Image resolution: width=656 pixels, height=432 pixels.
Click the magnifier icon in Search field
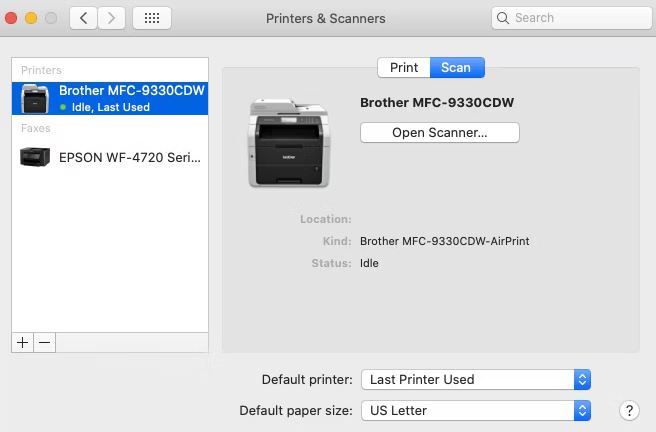click(x=503, y=18)
